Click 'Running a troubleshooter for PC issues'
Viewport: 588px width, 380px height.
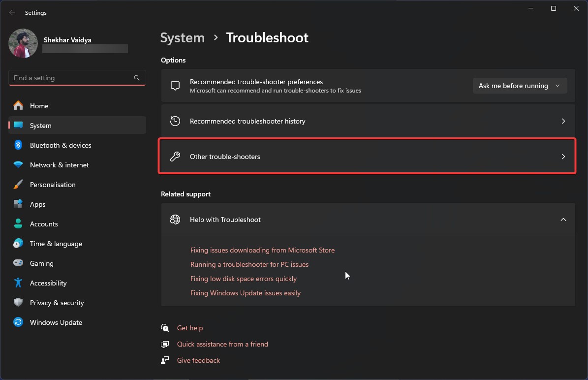pos(249,264)
